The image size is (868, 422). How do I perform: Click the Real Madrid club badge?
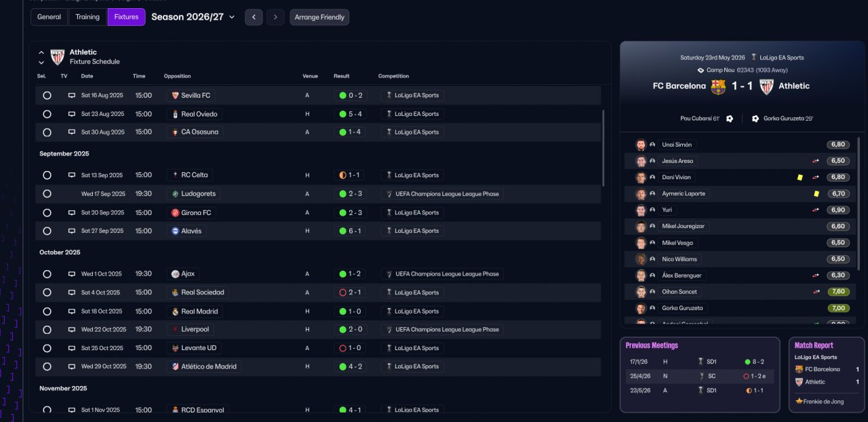[175, 311]
